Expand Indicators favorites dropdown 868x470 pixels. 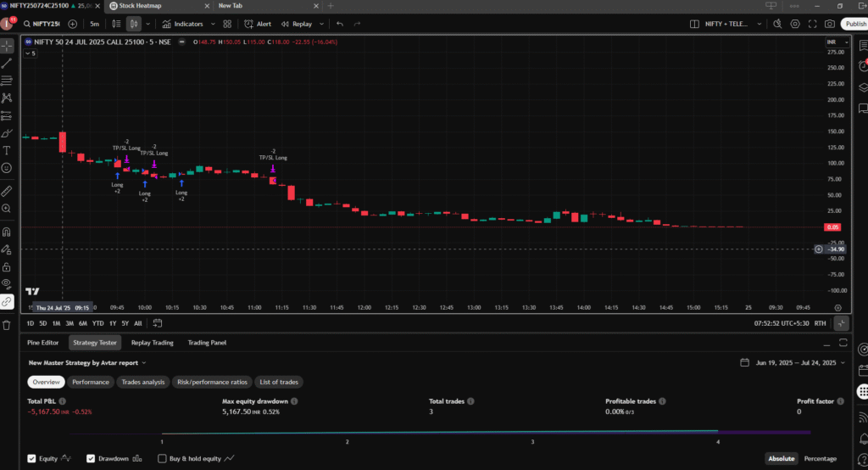tap(213, 24)
